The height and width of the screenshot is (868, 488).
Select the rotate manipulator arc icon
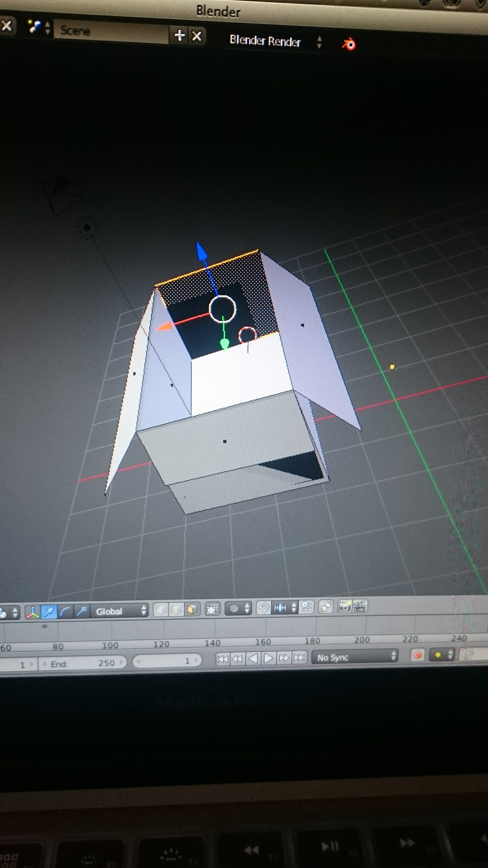65,611
